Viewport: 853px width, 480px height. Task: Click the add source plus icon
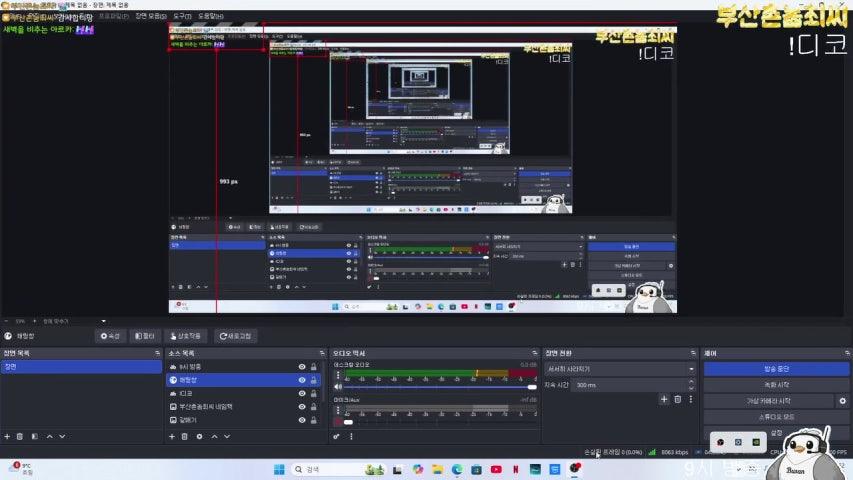click(171, 436)
